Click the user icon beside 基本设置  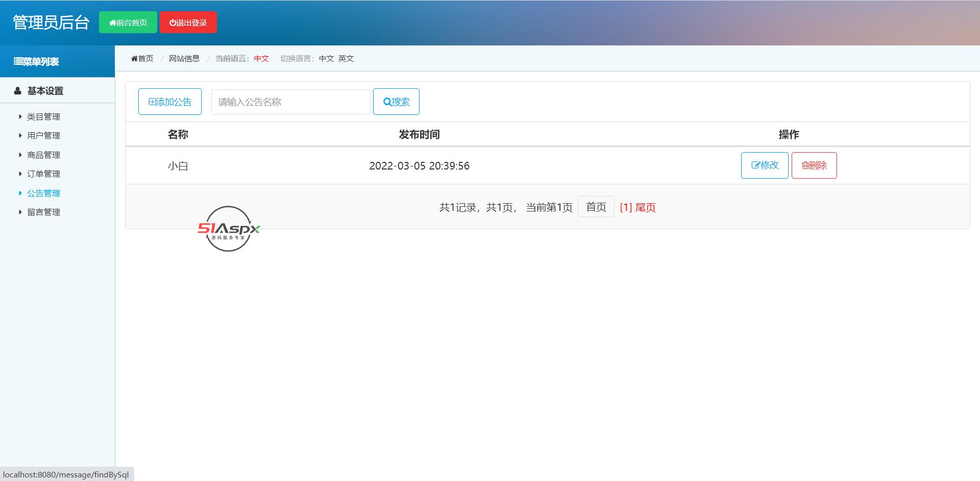pos(18,91)
